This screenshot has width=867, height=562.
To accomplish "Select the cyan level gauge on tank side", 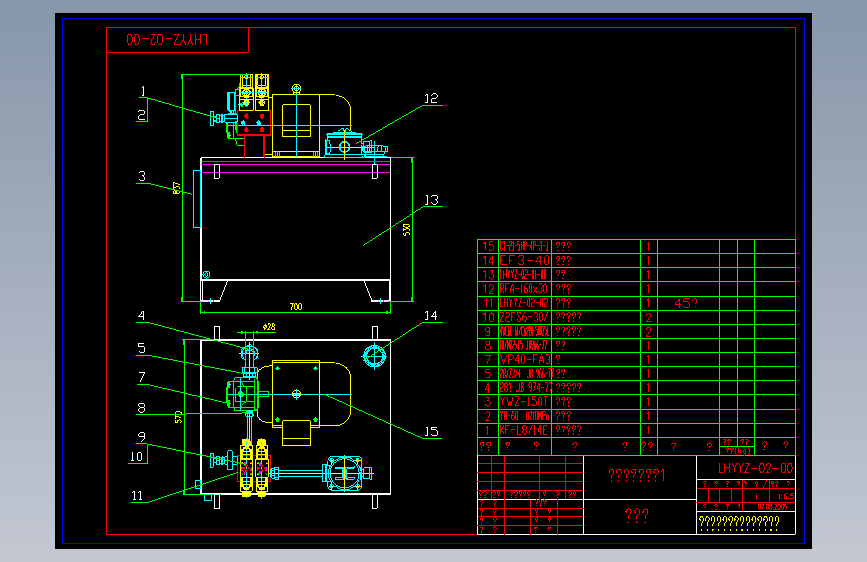I will pyautogui.click(x=196, y=199).
